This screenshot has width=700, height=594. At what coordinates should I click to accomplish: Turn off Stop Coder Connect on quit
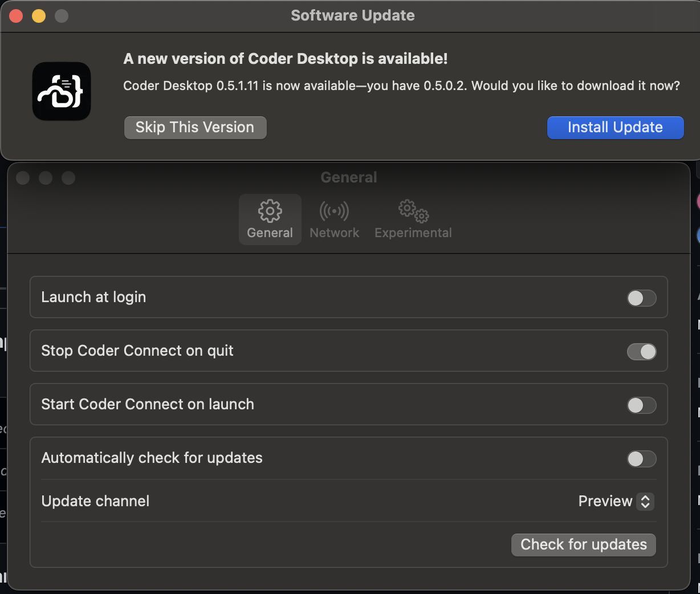641,351
